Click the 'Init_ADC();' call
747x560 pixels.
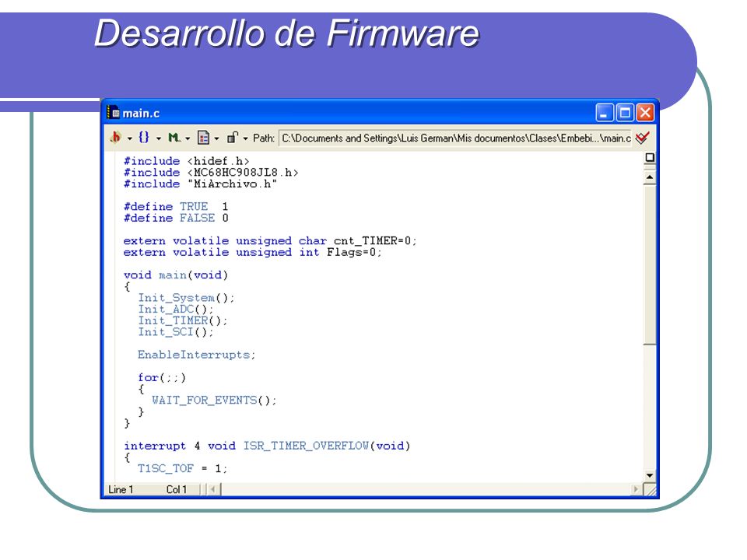(x=176, y=310)
